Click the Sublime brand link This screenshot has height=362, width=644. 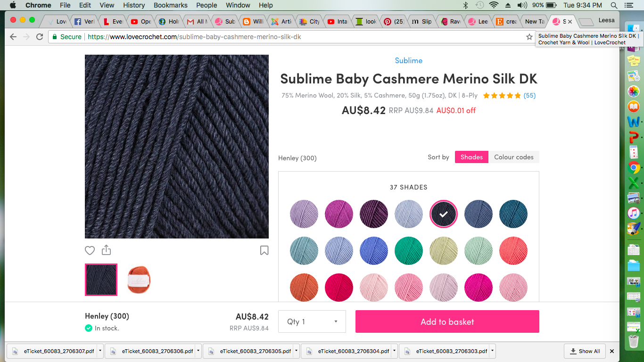(409, 60)
